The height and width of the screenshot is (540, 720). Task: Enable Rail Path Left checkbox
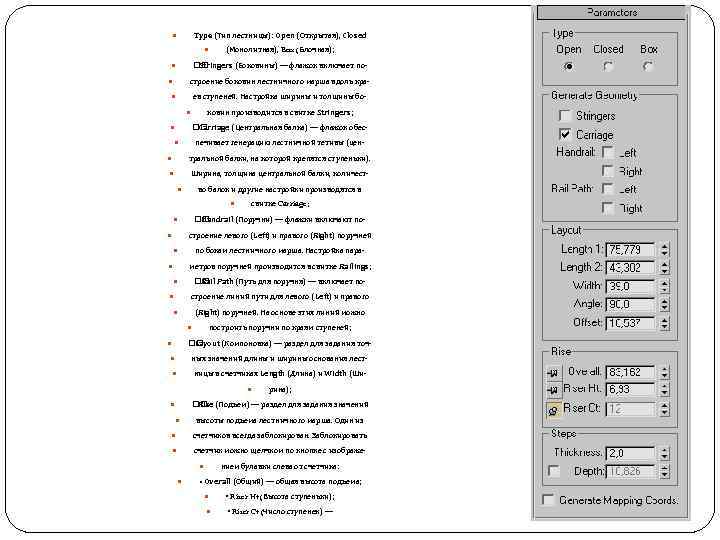[608, 189]
